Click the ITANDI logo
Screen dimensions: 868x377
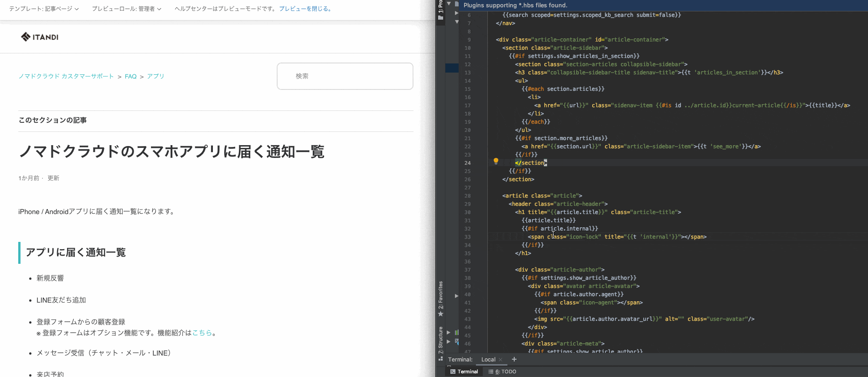40,37
